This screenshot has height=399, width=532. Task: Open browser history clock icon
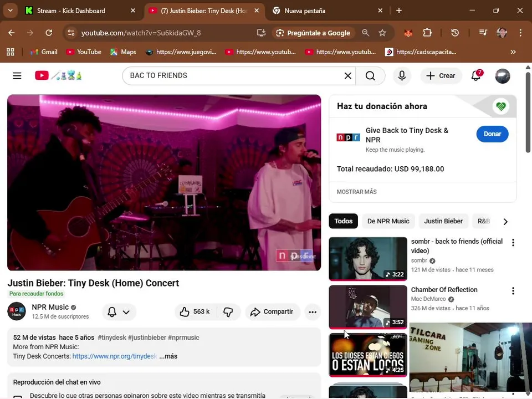[x=455, y=33]
